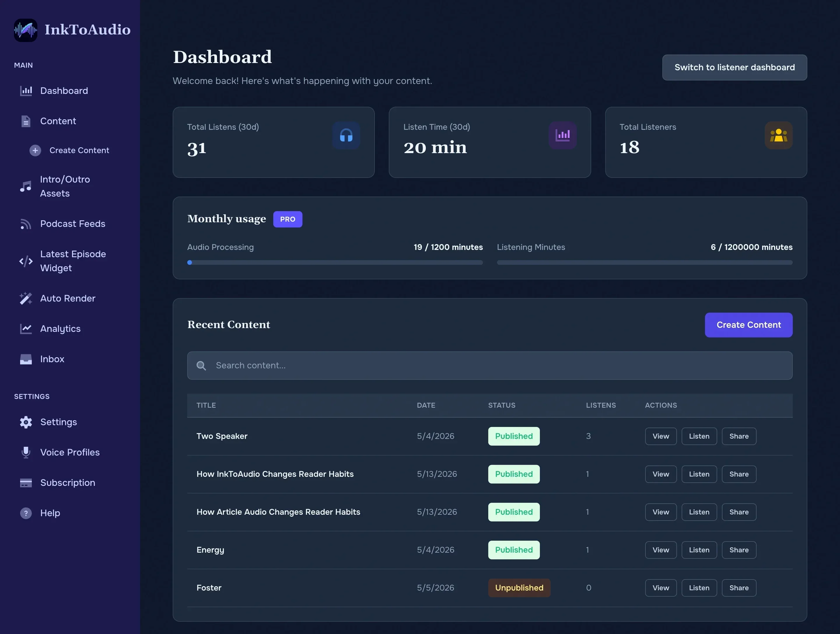The width and height of the screenshot is (840, 634).
Task: Open the Content section in sidebar
Action: tap(58, 121)
